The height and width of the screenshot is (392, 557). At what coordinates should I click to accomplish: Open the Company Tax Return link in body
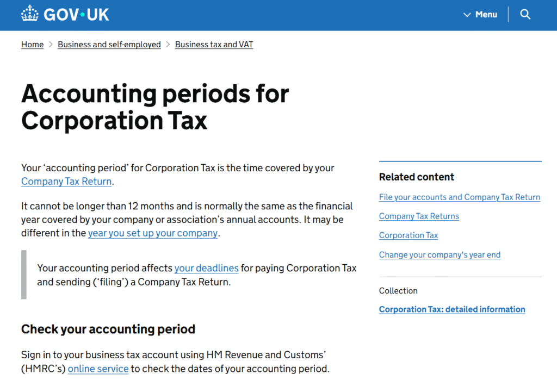click(66, 182)
